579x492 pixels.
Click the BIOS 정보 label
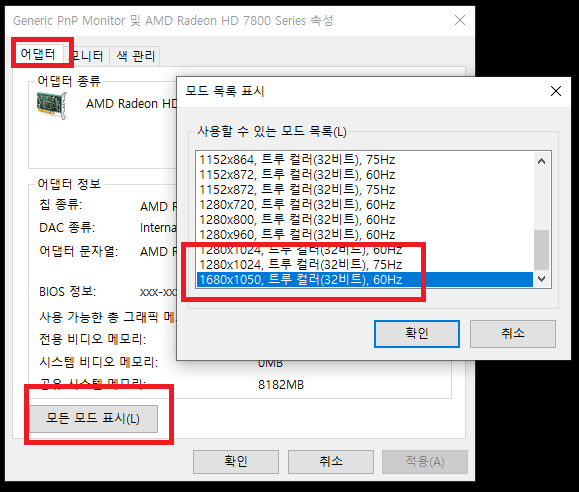click(x=68, y=291)
